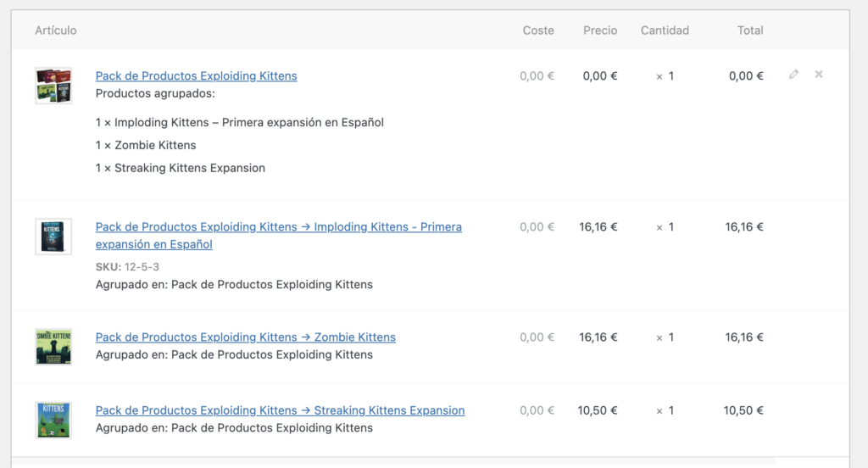The width and height of the screenshot is (868, 468).
Task: Select the Productos agrupados: label
Action: coord(155,93)
